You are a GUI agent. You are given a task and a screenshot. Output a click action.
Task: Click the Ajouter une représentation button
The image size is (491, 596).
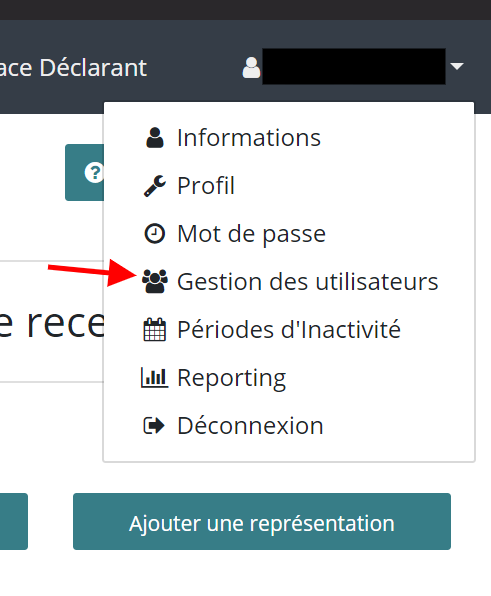click(x=262, y=522)
